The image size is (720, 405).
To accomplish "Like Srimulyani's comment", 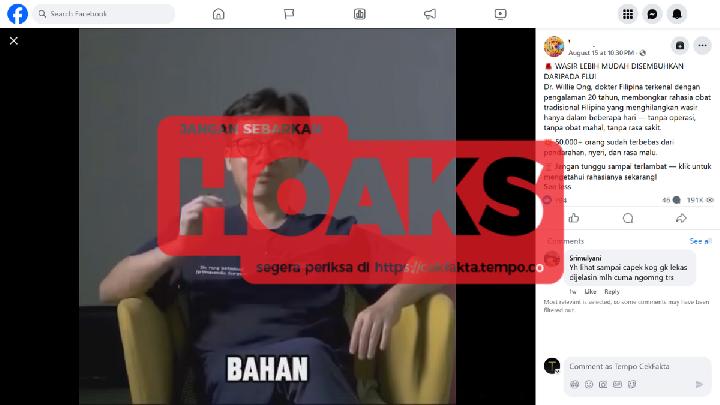I will [x=590, y=292].
